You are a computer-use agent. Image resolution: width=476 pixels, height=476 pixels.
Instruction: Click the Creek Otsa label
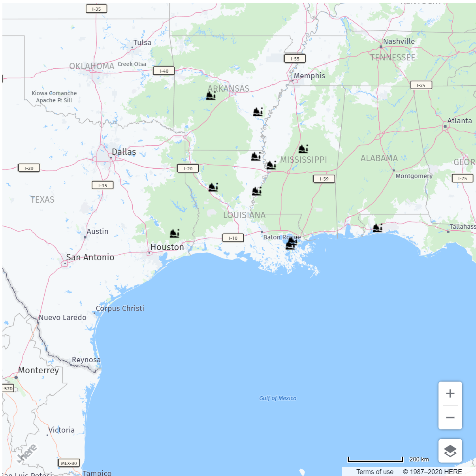pyautogui.click(x=132, y=64)
